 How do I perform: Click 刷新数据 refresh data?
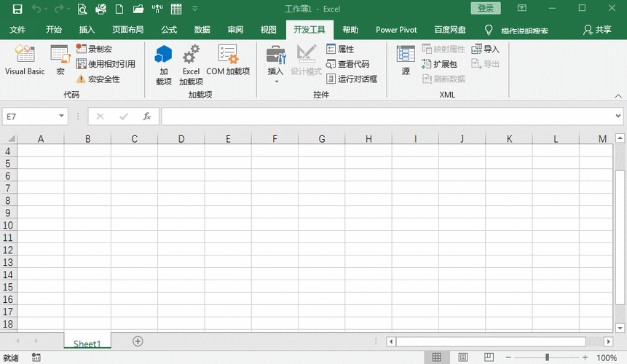[443, 79]
